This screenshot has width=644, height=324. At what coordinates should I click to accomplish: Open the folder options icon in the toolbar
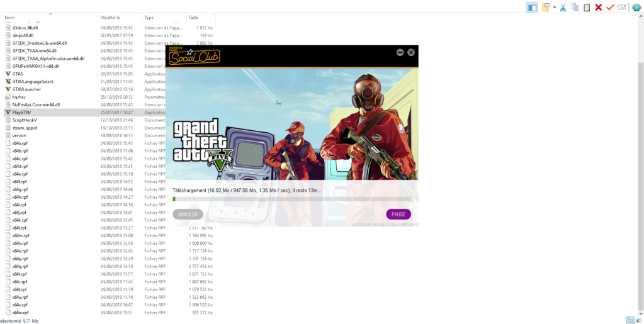click(546, 7)
